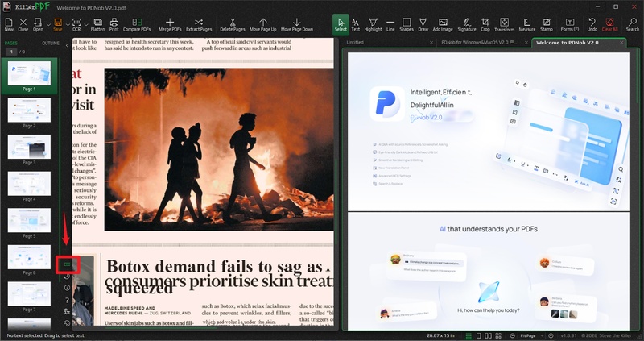Click the language translate sidebar icon
Viewport: 644px width, 341px height.
(x=68, y=311)
